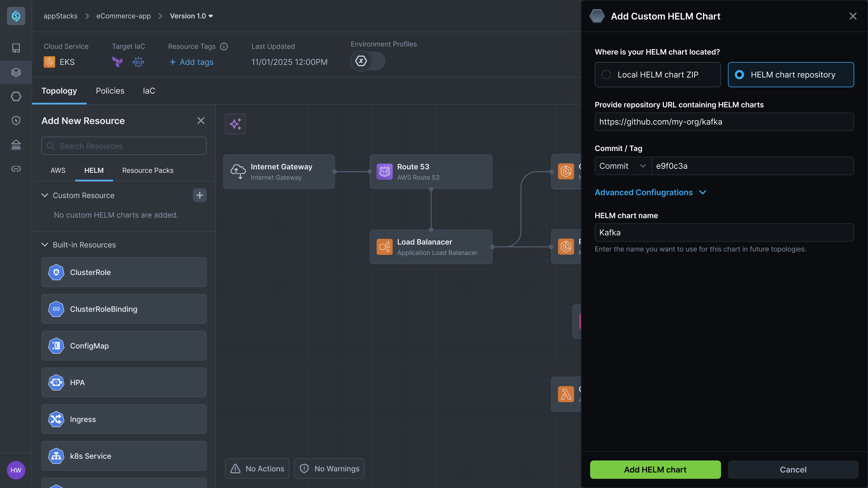Click the Add HELM chart button

[655, 469]
